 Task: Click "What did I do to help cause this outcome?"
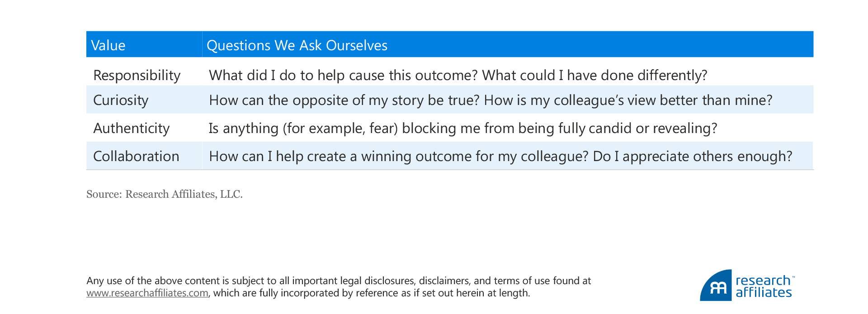(343, 75)
